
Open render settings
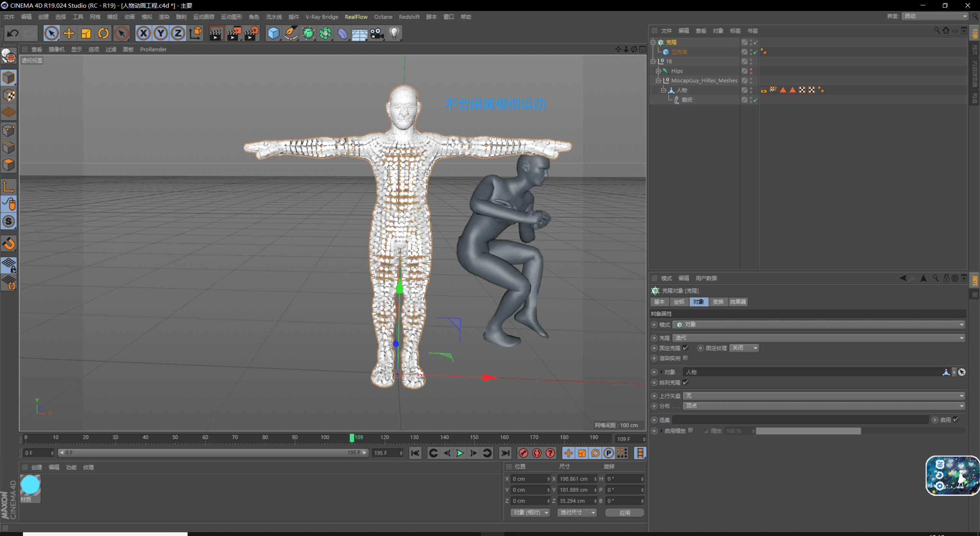[252, 33]
